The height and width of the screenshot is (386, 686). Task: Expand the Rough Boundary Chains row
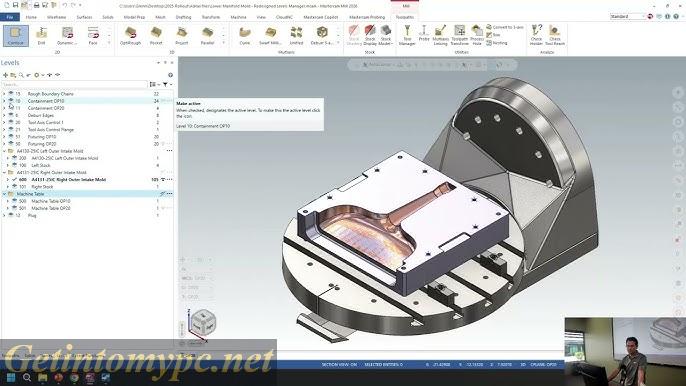click(x=4, y=94)
